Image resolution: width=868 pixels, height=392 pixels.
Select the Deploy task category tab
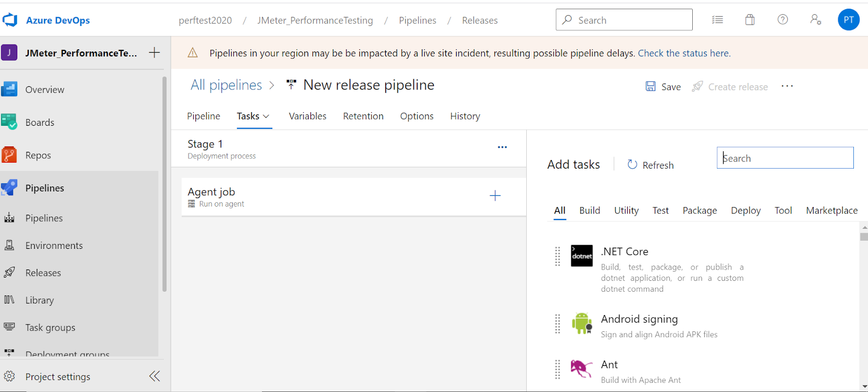click(x=745, y=210)
